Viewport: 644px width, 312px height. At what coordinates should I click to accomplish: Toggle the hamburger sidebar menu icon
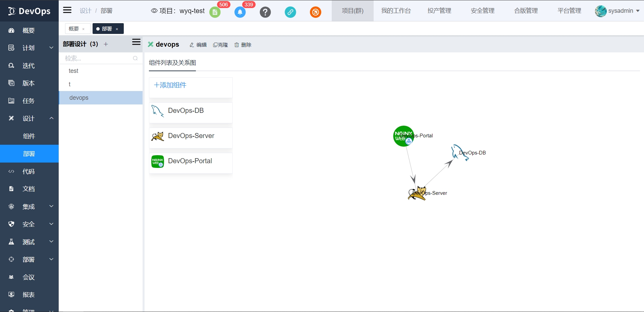click(x=67, y=10)
